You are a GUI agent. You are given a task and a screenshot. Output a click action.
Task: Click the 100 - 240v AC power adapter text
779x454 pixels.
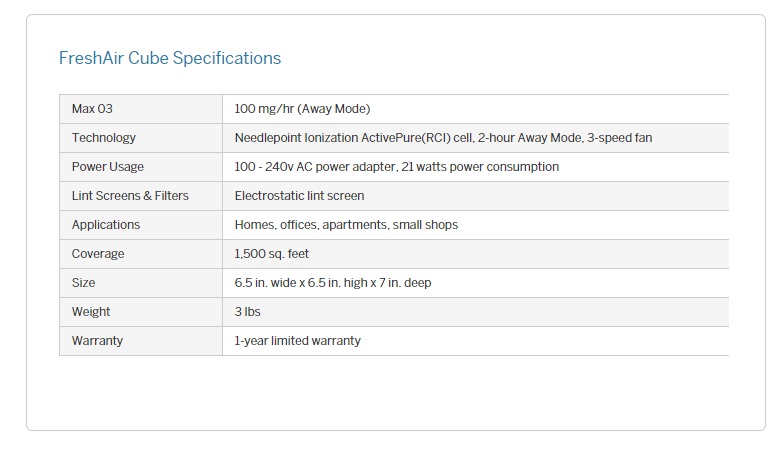[x=317, y=167]
